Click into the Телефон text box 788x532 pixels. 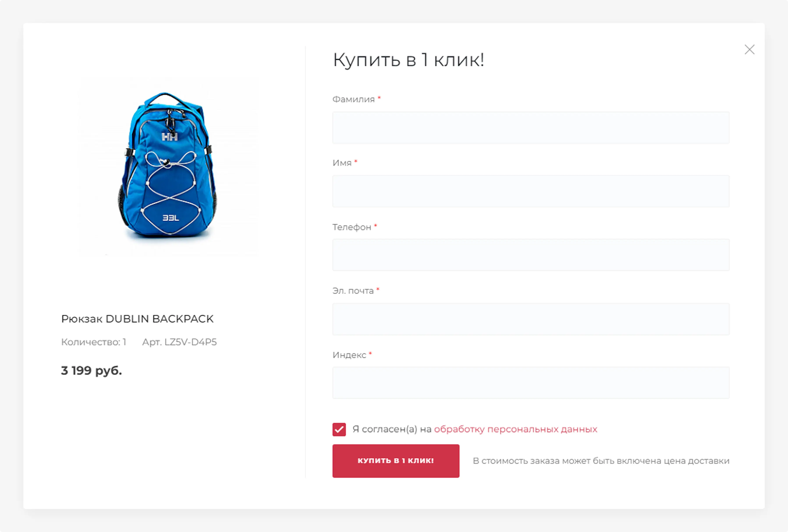(530, 255)
